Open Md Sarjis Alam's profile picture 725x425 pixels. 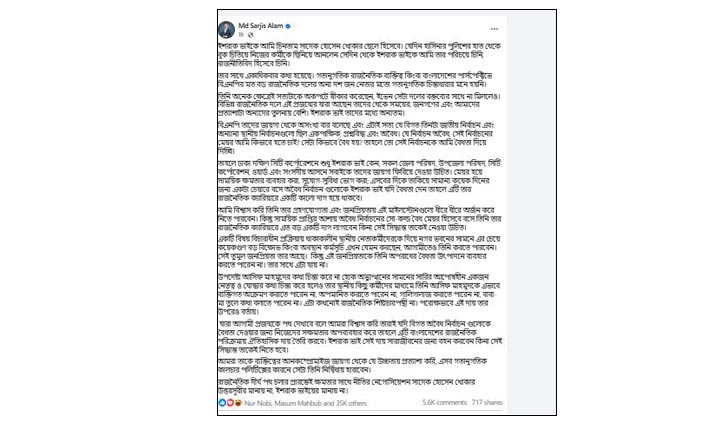click(x=228, y=27)
